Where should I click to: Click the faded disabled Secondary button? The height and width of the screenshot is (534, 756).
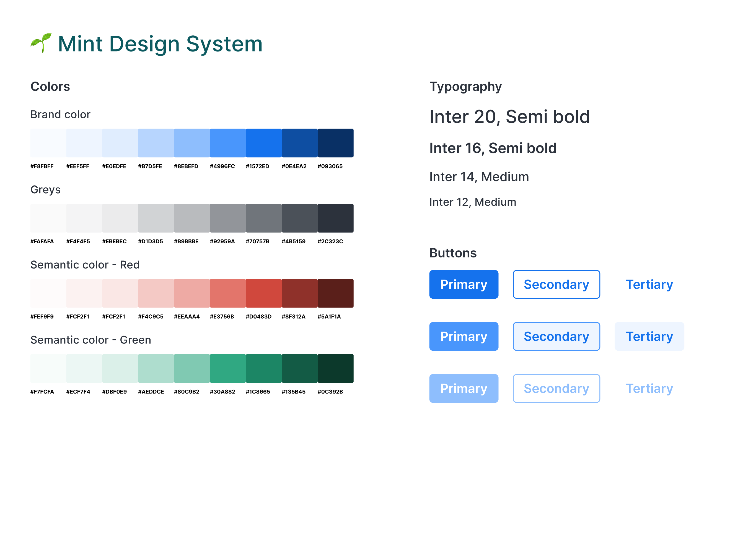click(x=556, y=388)
